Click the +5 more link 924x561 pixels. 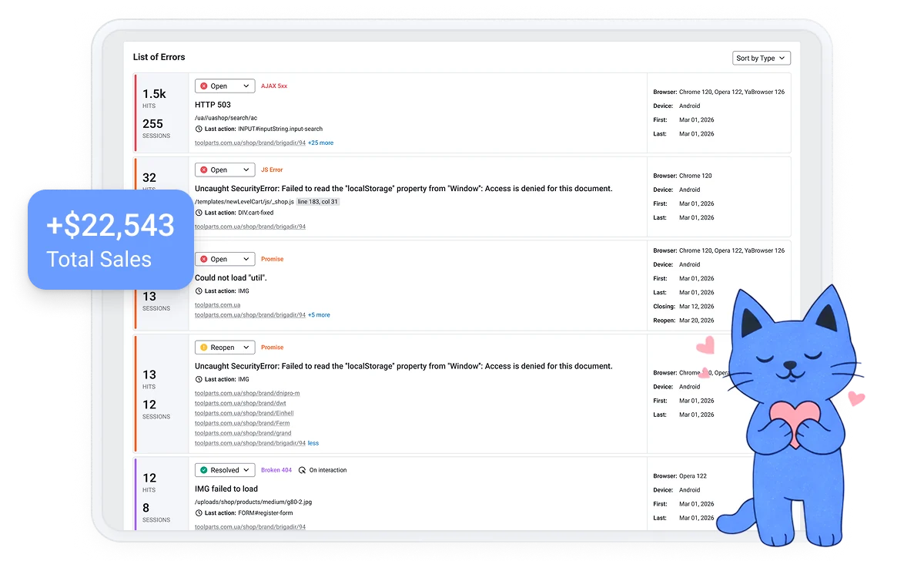pos(319,315)
